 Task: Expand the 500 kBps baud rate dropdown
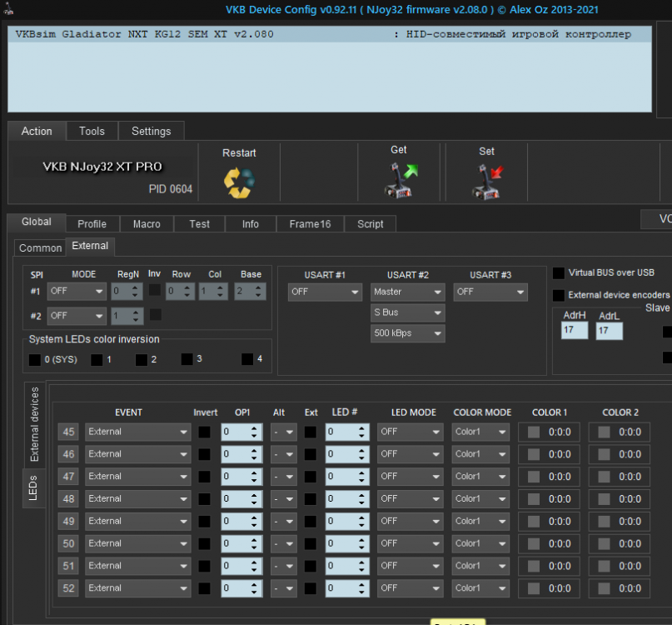[x=407, y=333]
